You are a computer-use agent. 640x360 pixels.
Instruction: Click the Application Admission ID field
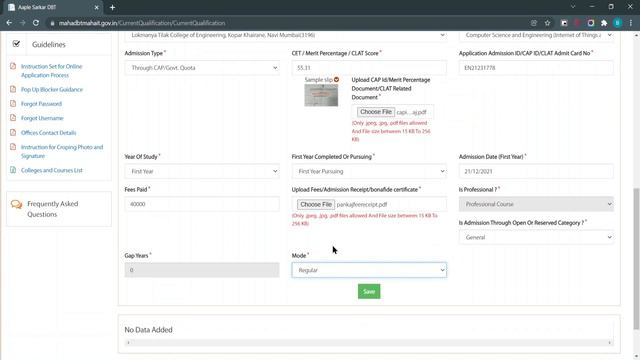536,68
